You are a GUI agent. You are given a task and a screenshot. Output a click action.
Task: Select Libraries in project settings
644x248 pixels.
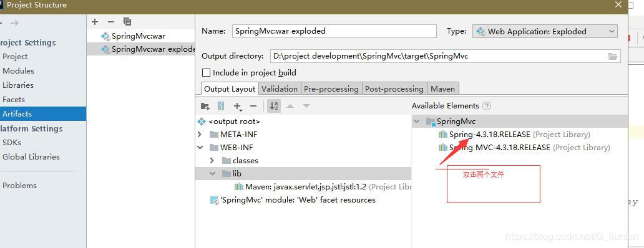(x=18, y=85)
